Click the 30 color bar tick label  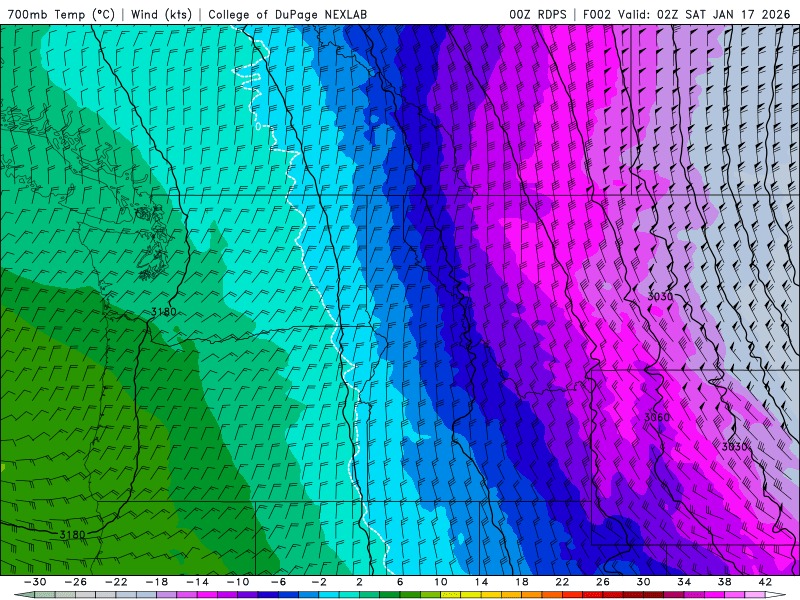pyautogui.click(x=643, y=582)
